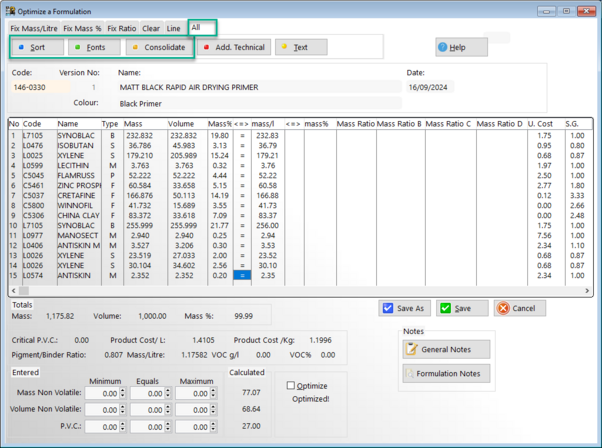The width and height of the screenshot is (602, 448).
Task: Select the ZINC PROSPI row name cell
Action: point(79,185)
